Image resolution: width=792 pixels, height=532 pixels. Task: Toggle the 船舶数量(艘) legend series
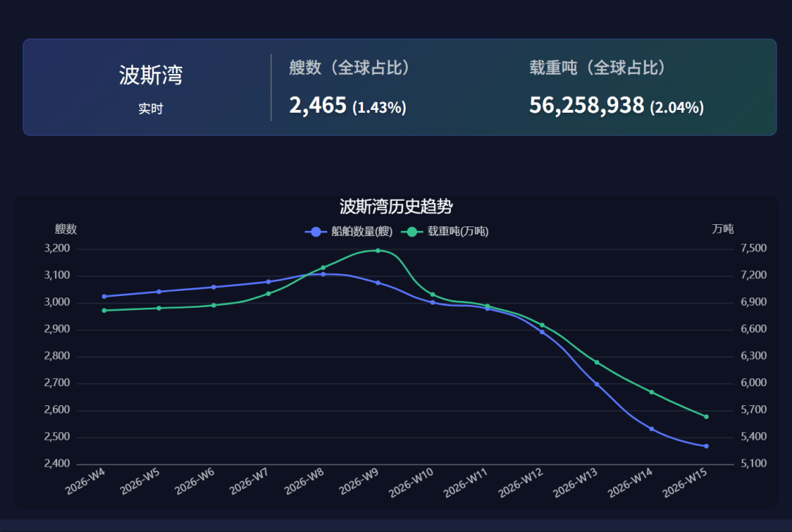(x=349, y=232)
